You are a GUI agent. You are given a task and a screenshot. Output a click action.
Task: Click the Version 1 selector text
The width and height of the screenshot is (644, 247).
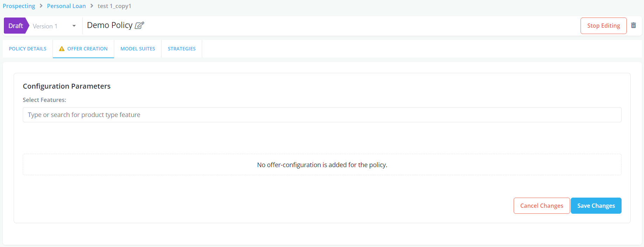(x=45, y=26)
